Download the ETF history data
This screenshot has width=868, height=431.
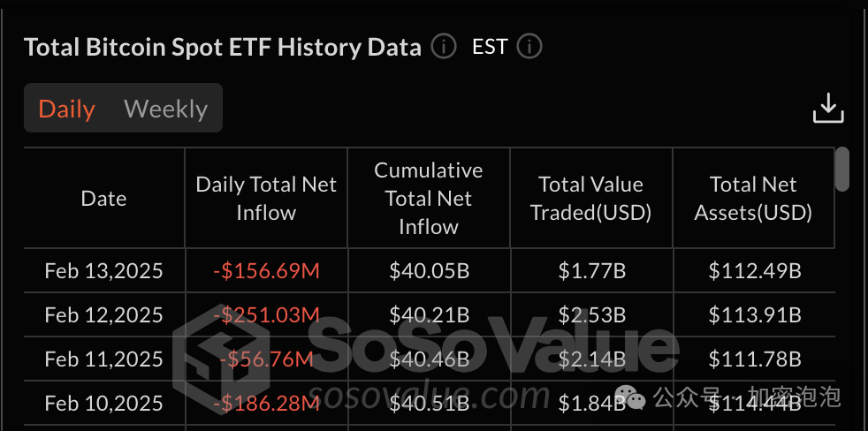coord(828,108)
